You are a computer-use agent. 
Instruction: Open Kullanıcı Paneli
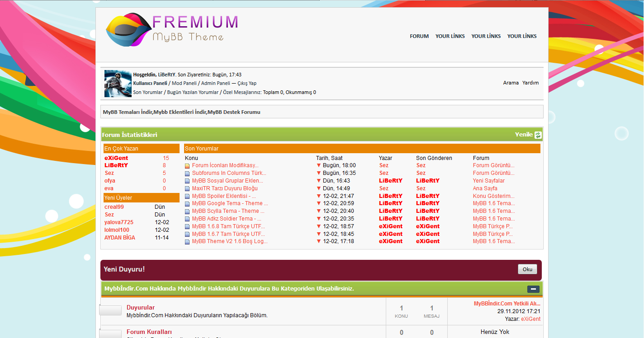[x=150, y=83]
